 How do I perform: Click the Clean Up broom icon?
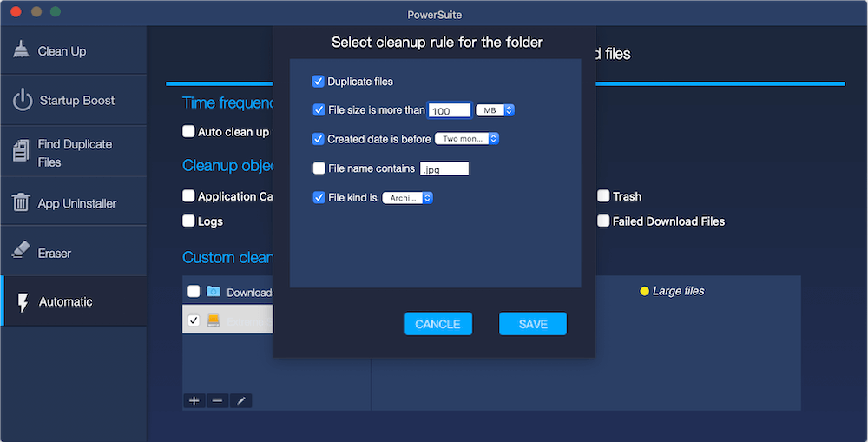21,49
